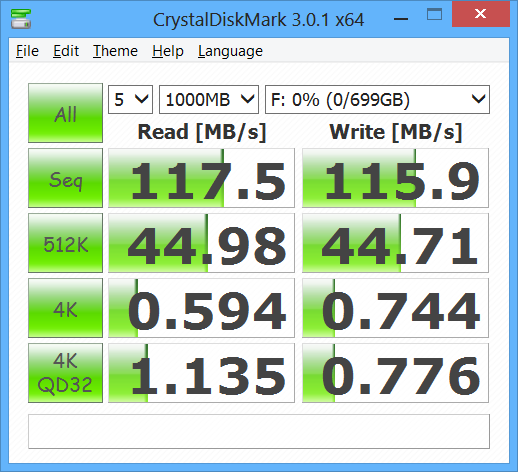Run all benchmarks with the All button

tap(65, 113)
